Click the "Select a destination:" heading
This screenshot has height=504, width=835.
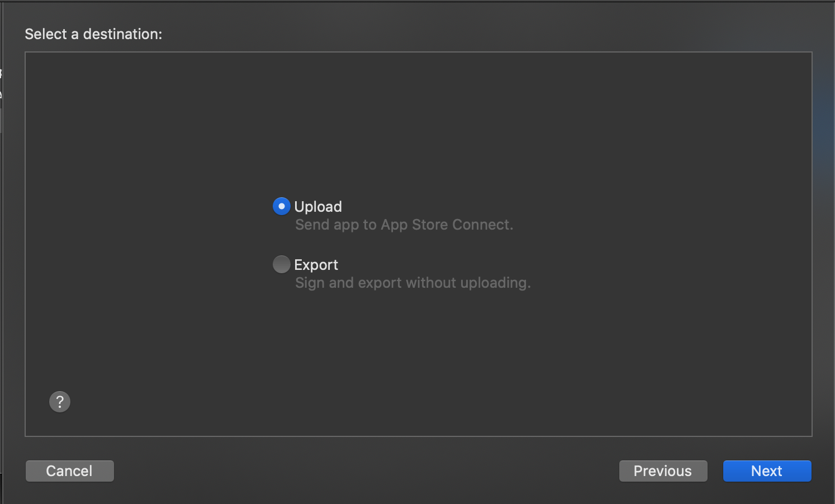(93, 34)
